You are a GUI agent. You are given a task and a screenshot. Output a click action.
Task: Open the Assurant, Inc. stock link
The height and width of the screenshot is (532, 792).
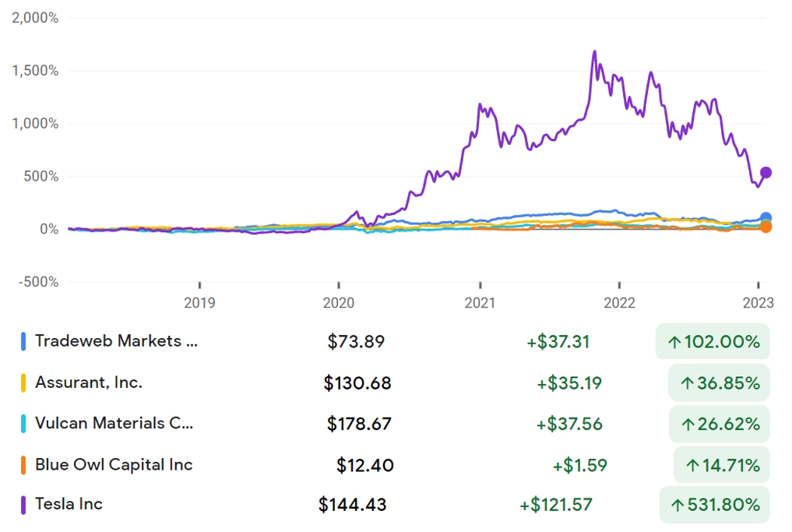click(89, 382)
